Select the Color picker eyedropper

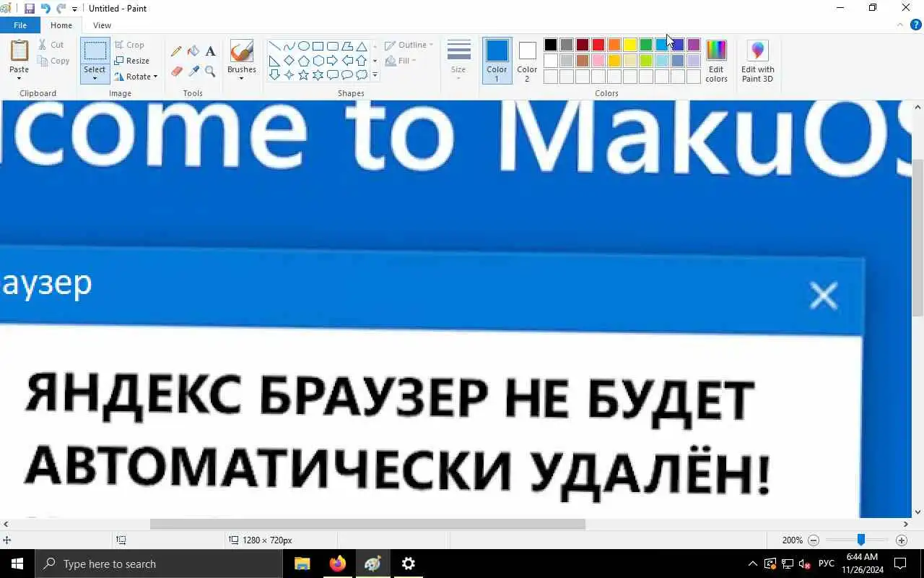pos(193,72)
